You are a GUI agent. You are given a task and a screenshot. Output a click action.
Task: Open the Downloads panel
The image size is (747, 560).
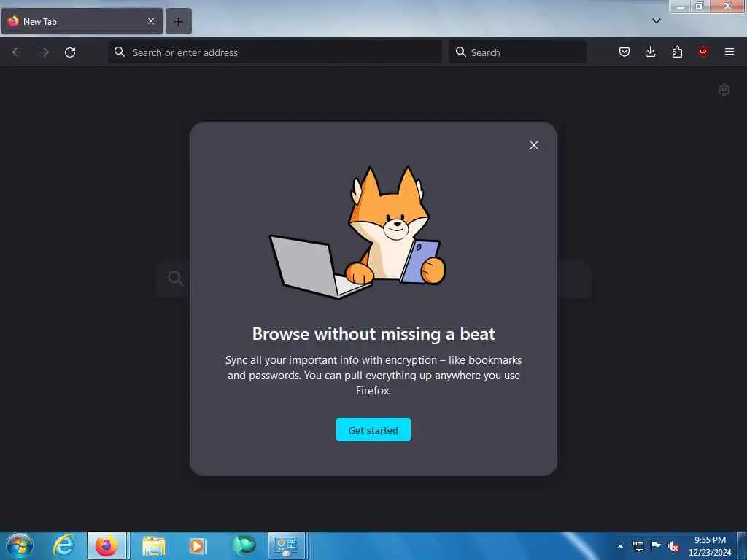(650, 52)
